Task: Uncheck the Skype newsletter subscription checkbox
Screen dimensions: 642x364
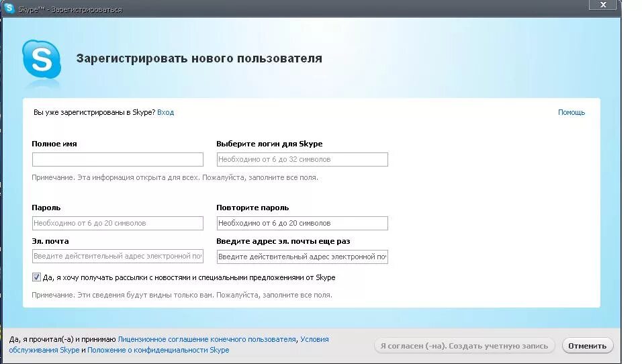Action: (x=36, y=277)
